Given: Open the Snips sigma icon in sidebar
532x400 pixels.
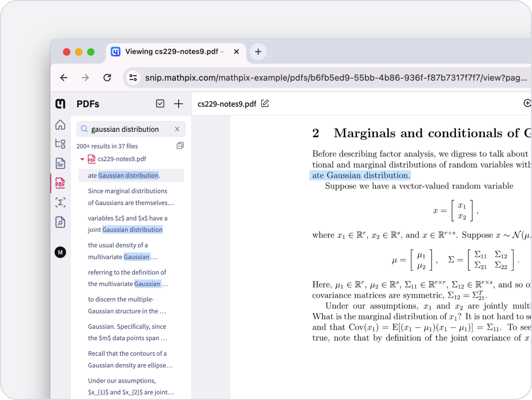Looking at the screenshot, I should (60, 202).
